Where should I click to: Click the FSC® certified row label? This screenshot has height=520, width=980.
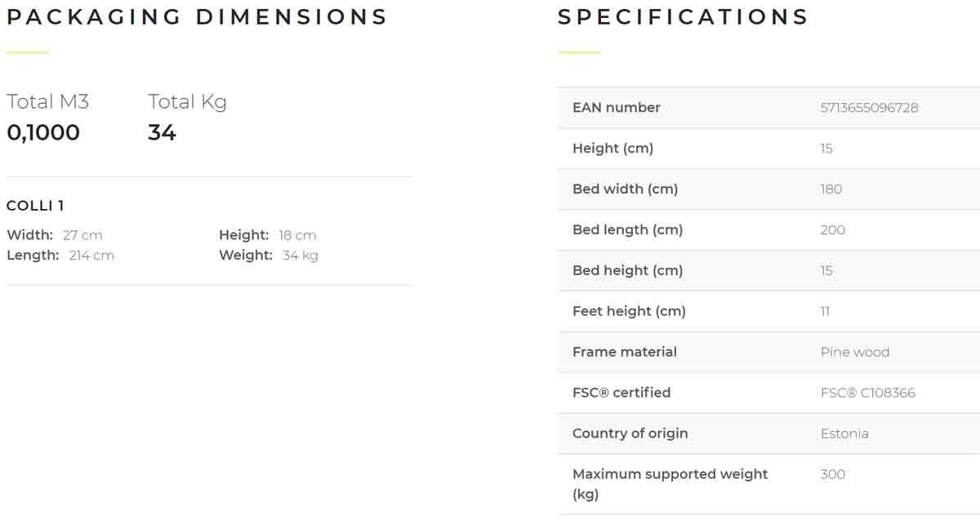pyautogui.click(x=621, y=393)
